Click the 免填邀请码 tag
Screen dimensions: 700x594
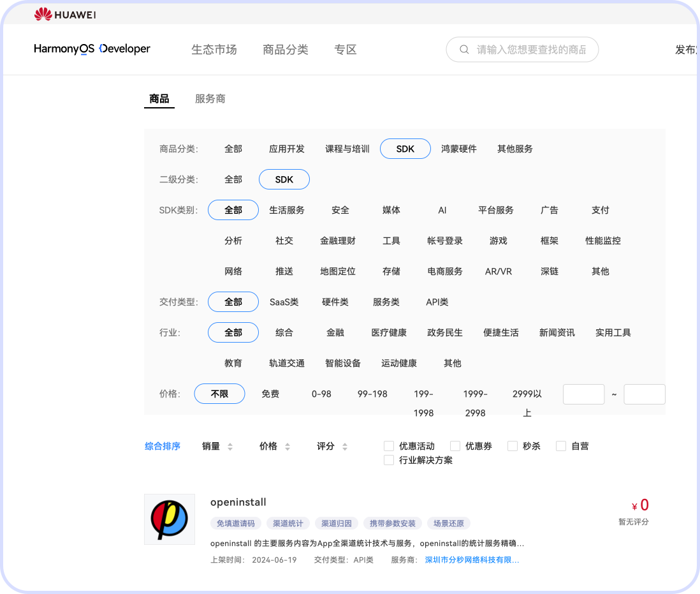[x=236, y=523]
